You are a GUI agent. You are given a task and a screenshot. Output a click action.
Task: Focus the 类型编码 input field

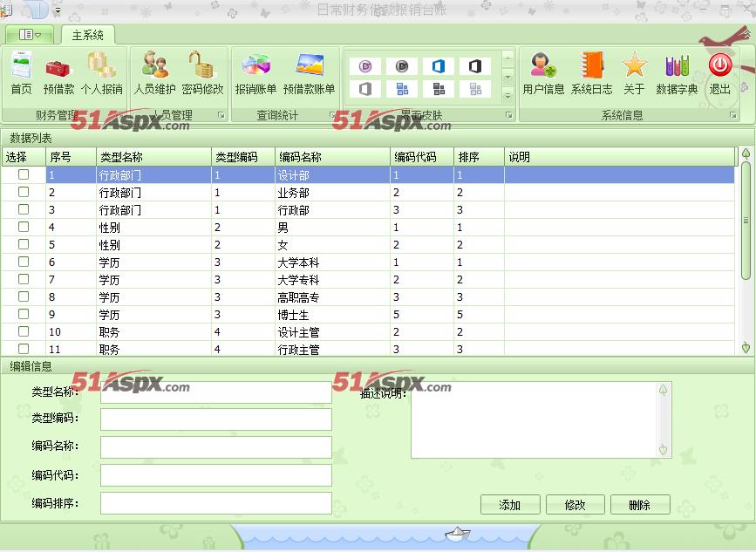[x=216, y=419]
